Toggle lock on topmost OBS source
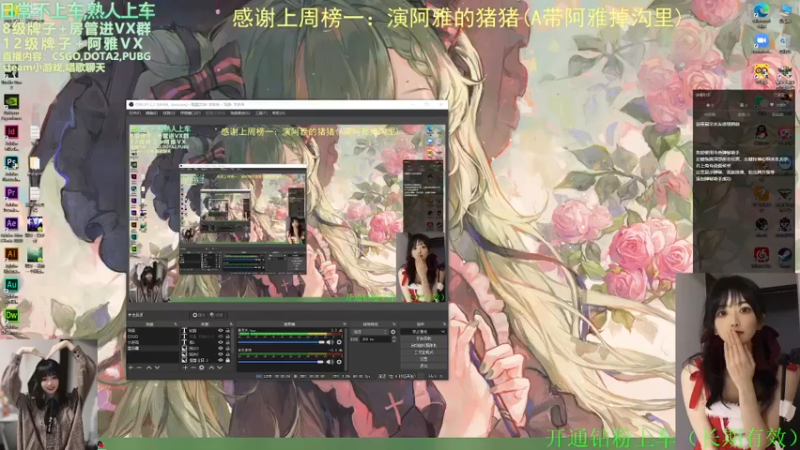800x450 pixels. click(227, 331)
